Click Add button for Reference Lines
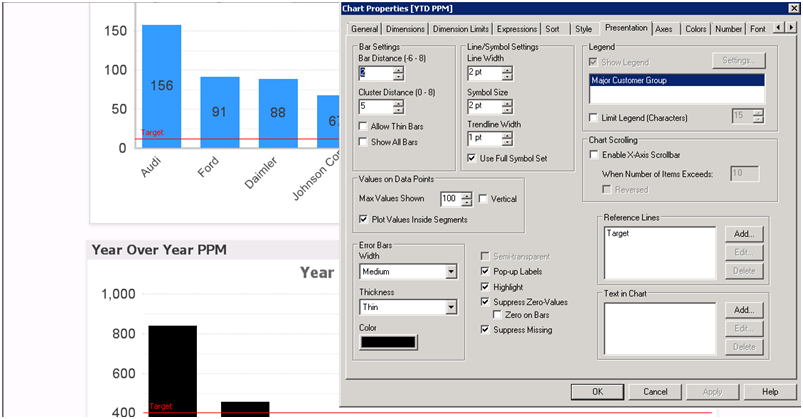 pyautogui.click(x=744, y=234)
